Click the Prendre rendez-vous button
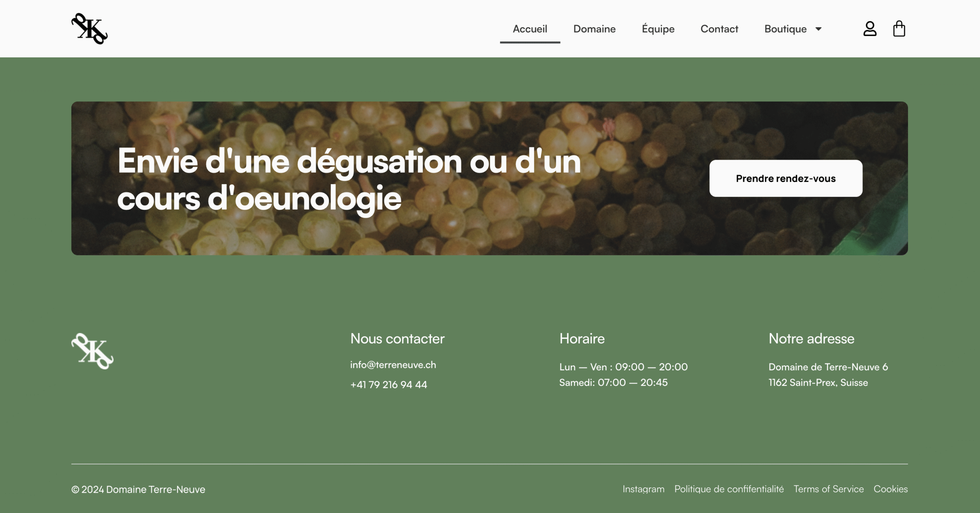This screenshot has height=513, width=980. click(786, 178)
